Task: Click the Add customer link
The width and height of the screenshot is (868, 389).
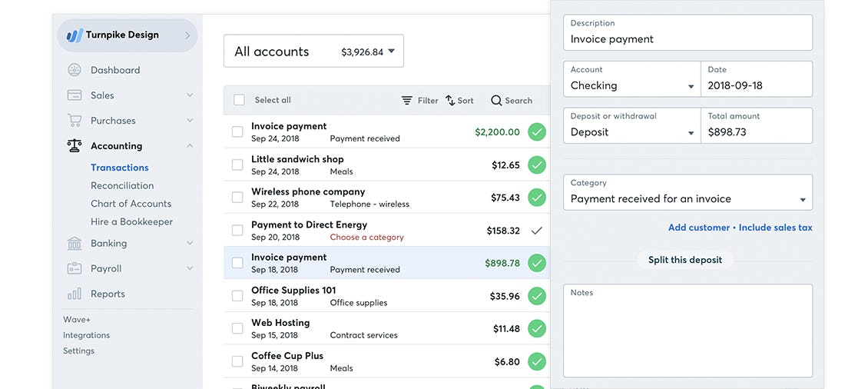Action: 698,228
